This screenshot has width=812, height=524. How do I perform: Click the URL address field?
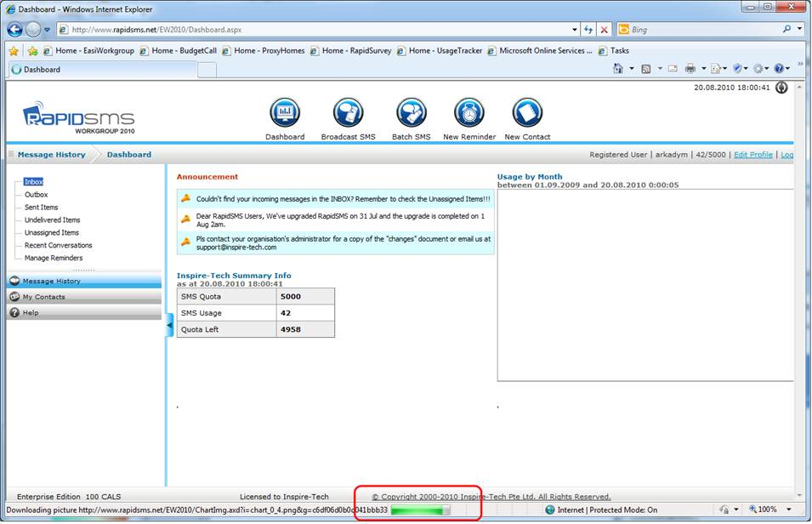(315, 30)
